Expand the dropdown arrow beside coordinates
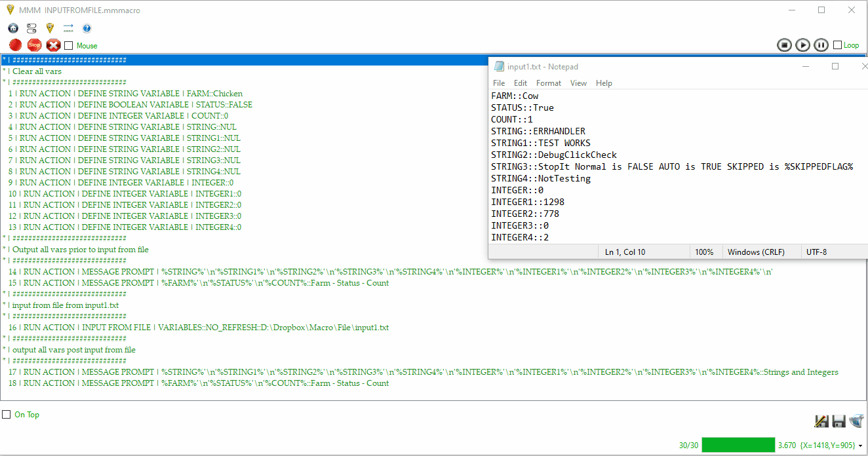868x456 pixels. tap(860, 446)
